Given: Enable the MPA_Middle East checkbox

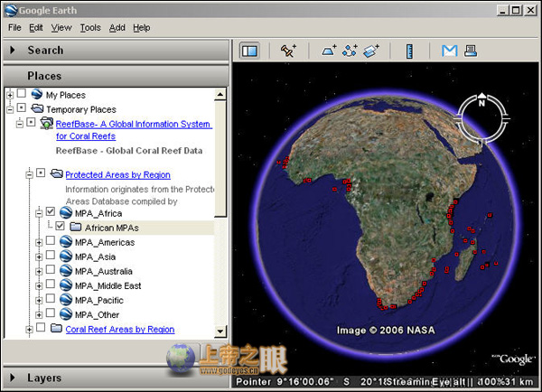Looking at the screenshot, I should pyautogui.click(x=51, y=284).
